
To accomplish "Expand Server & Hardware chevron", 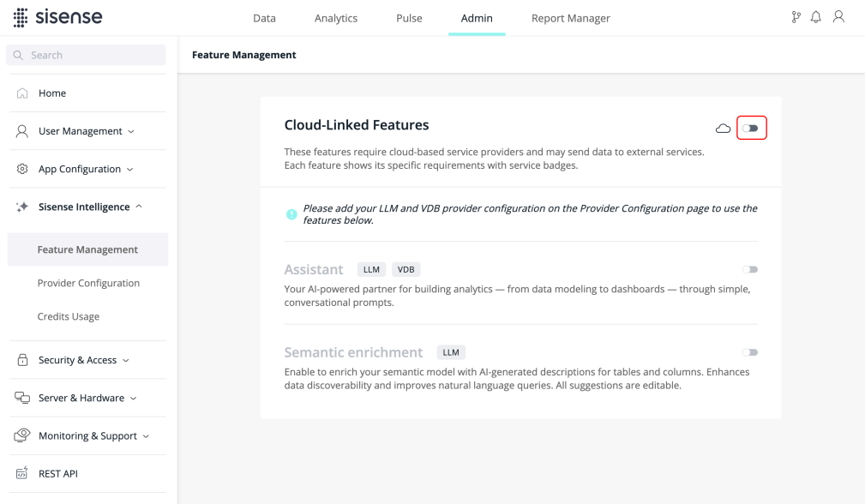I will tap(134, 398).
